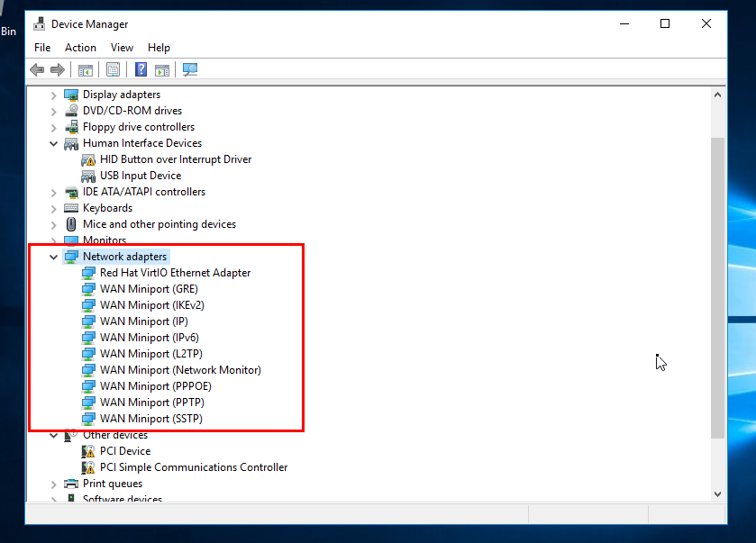The height and width of the screenshot is (543, 756).
Task: Select the Other devices category label
Action: coord(115,435)
